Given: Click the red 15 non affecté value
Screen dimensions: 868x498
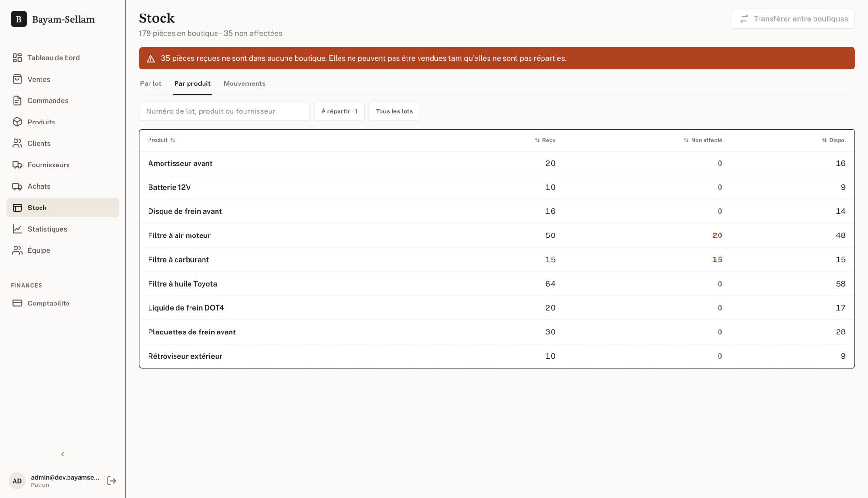Looking at the screenshot, I should click(717, 260).
